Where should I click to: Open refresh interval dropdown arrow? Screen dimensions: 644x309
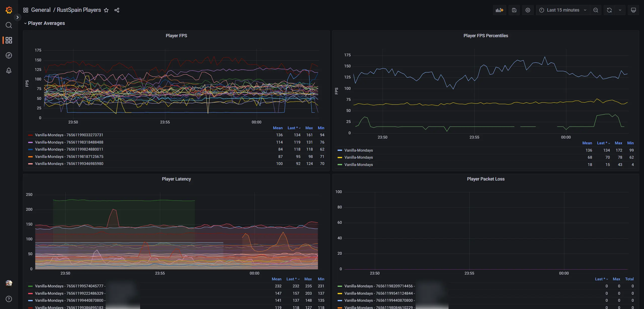tap(620, 10)
